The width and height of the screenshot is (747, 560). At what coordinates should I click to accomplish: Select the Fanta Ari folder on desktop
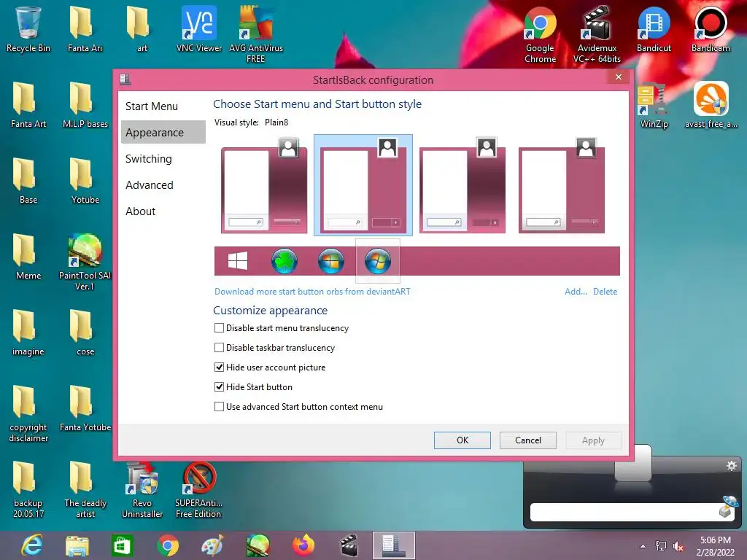[x=85, y=29]
